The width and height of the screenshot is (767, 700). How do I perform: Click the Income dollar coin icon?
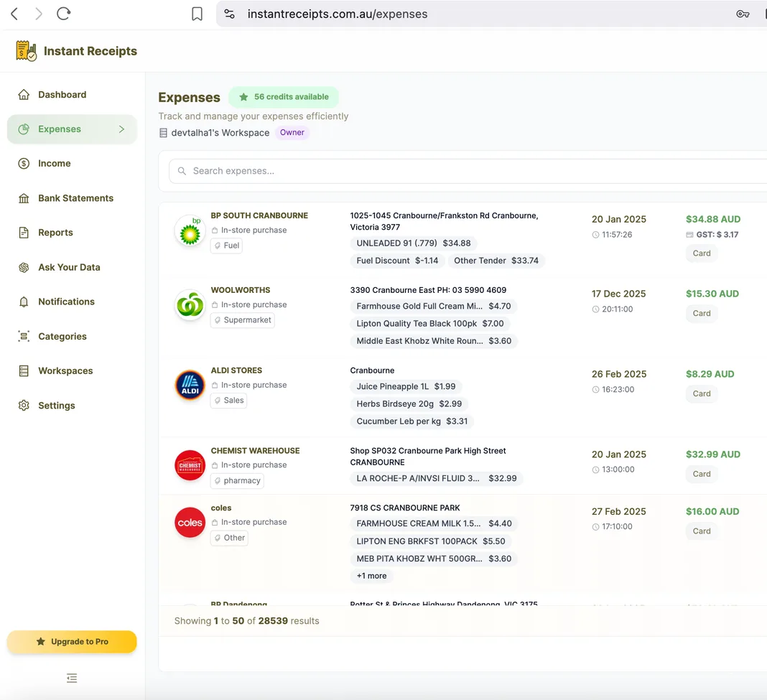[x=24, y=164]
